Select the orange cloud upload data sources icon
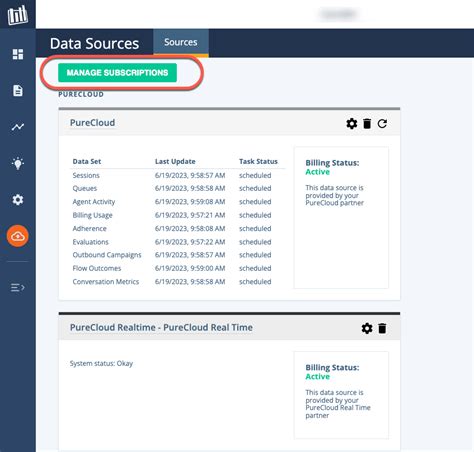 (18, 236)
